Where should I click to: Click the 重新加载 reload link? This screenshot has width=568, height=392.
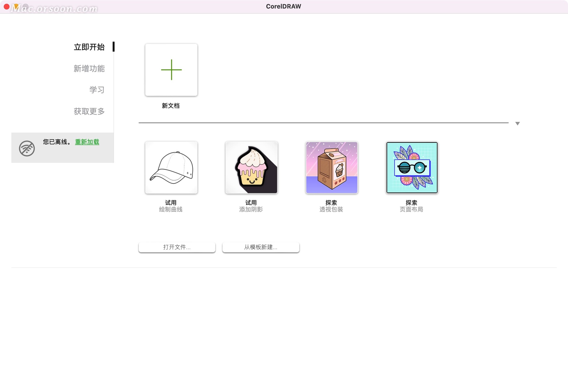tap(87, 142)
